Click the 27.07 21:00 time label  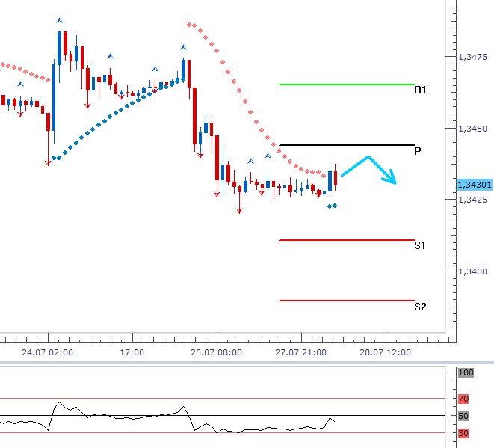(300, 352)
